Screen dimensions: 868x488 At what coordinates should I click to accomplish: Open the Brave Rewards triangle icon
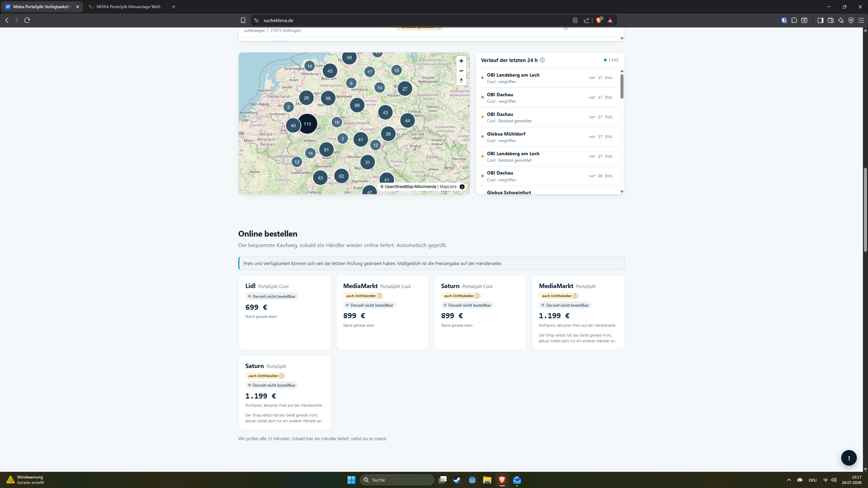pos(610,20)
